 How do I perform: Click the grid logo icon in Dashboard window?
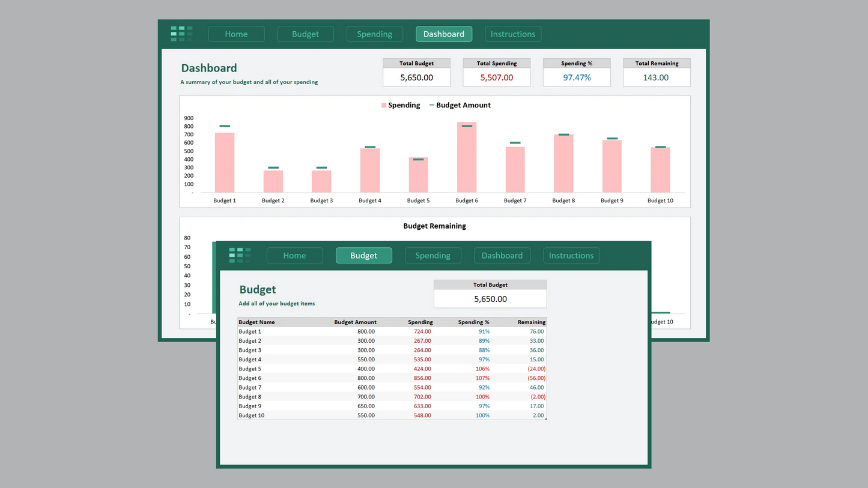coord(181,34)
